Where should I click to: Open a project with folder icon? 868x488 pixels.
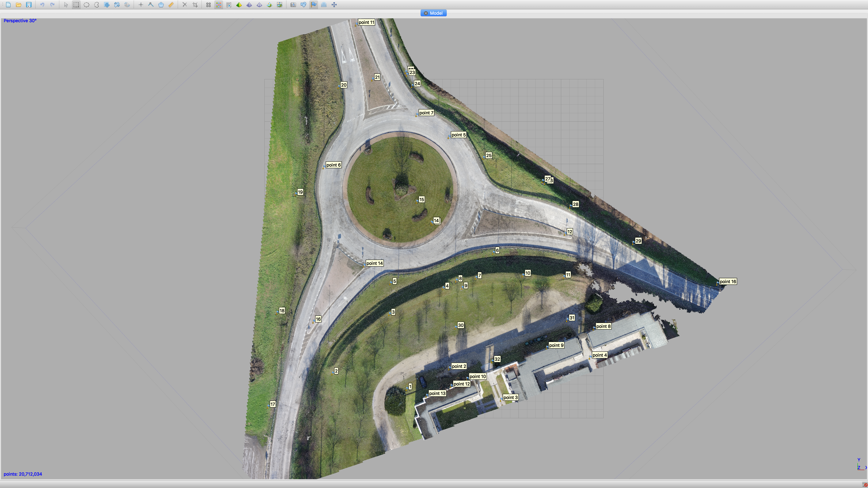(18, 5)
